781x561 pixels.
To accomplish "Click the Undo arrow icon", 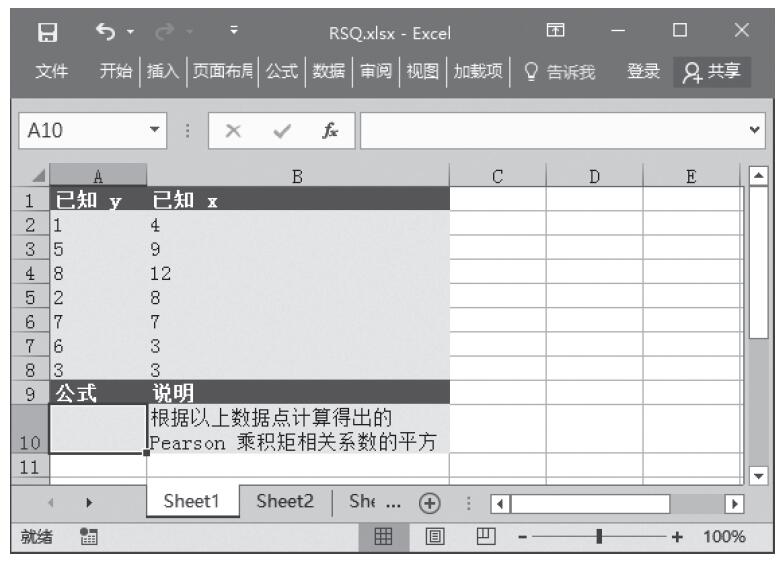I will click(104, 32).
